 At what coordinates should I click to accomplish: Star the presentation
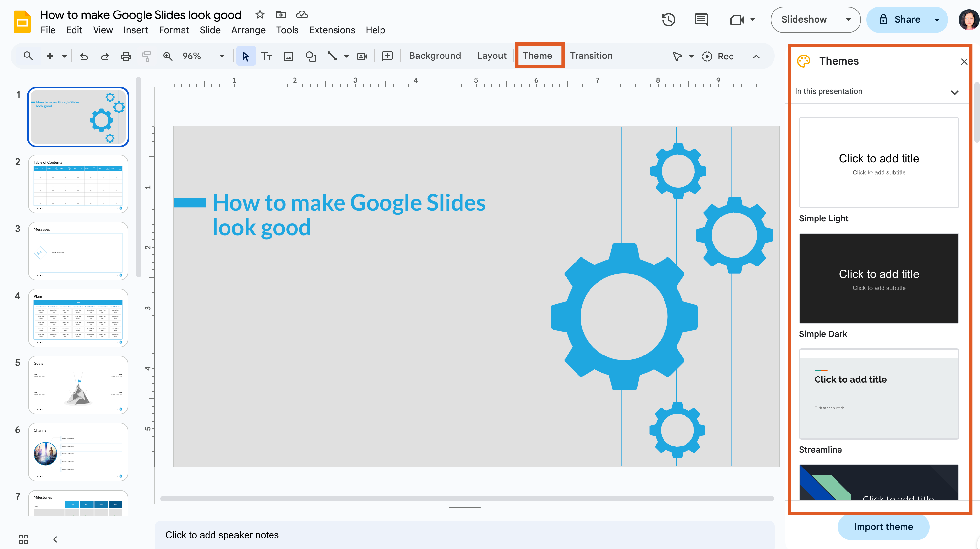[x=260, y=14]
